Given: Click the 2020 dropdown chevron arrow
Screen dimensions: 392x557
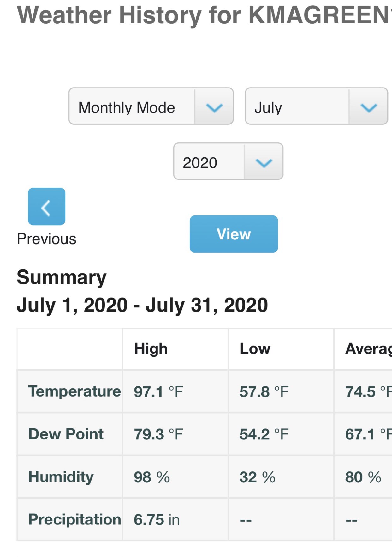Looking at the screenshot, I should [x=264, y=162].
